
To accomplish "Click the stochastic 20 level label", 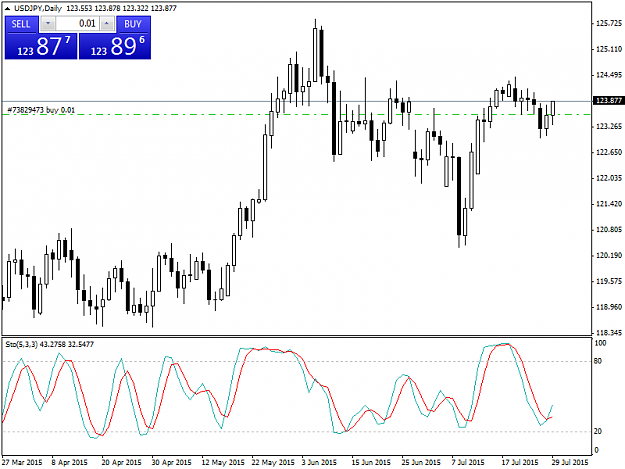I will tap(598, 431).
